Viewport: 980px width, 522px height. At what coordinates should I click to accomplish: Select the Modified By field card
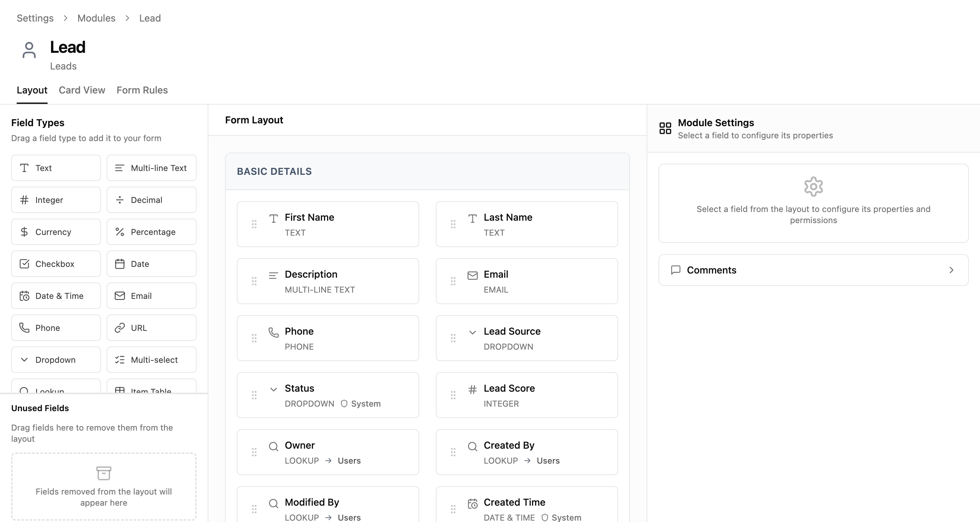coord(327,505)
